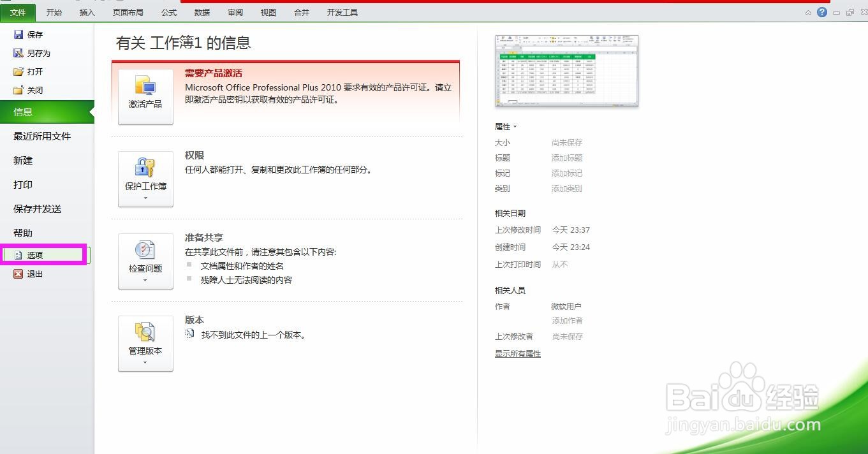Click the 需要产品激活 heading
Image resolution: width=868 pixels, height=454 pixels.
pos(214,73)
